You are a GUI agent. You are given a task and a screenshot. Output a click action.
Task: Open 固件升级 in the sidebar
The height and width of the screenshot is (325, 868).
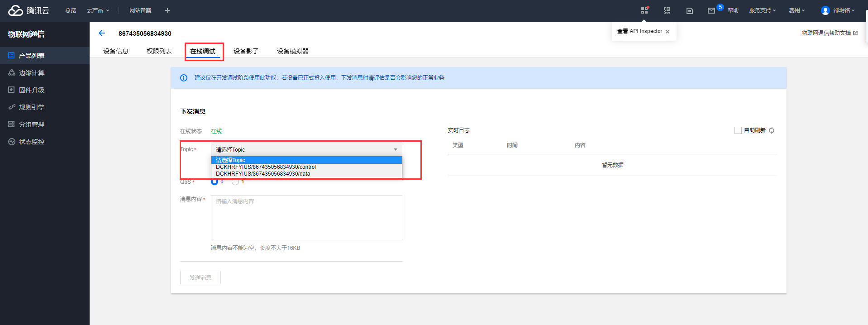click(45, 90)
